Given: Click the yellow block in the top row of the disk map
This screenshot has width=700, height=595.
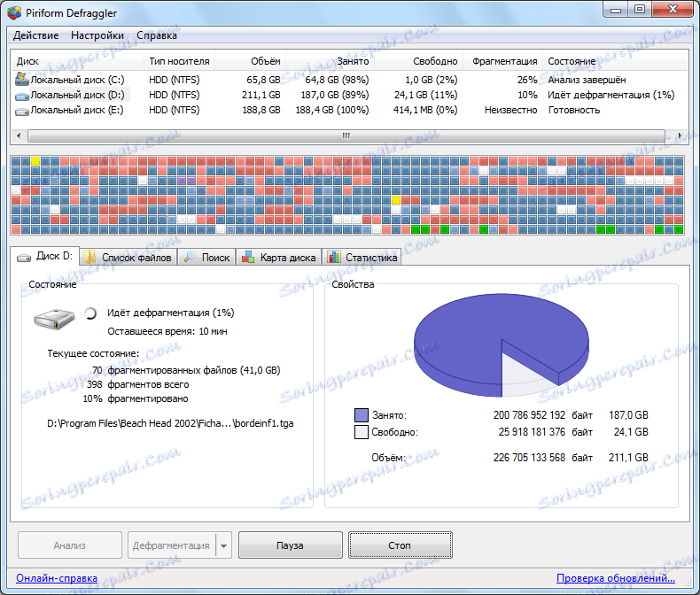Looking at the screenshot, I should pyautogui.click(x=35, y=161).
